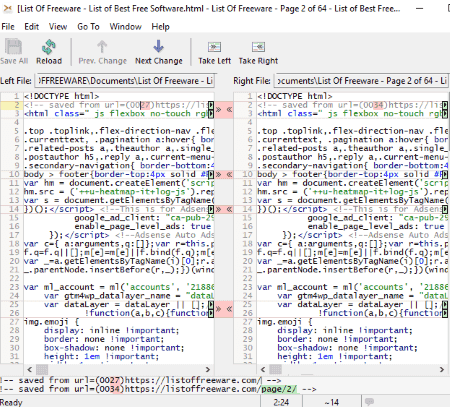Click 'page/2/' highlighted text in bottom detail
450x407 pixels.
click(x=279, y=389)
